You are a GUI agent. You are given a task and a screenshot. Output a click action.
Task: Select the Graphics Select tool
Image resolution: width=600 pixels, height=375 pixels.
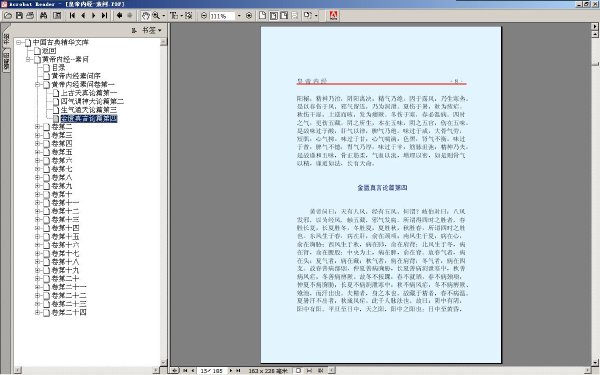tap(188, 16)
